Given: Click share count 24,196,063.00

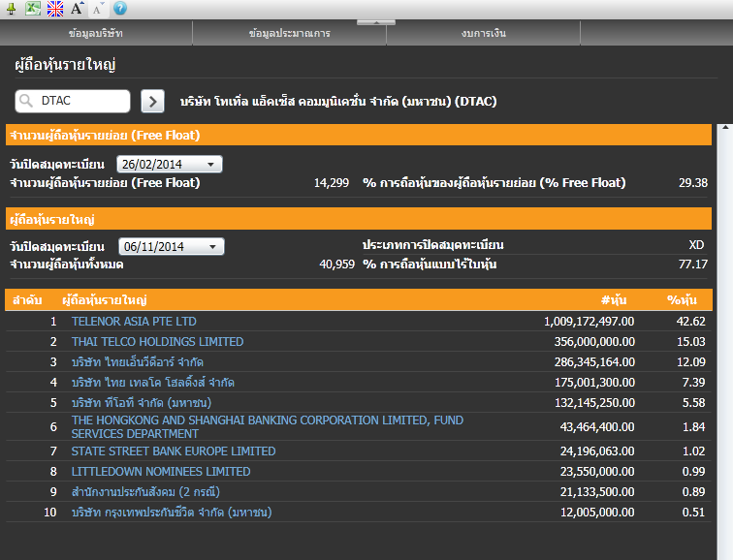Looking at the screenshot, I should [597, 451].
